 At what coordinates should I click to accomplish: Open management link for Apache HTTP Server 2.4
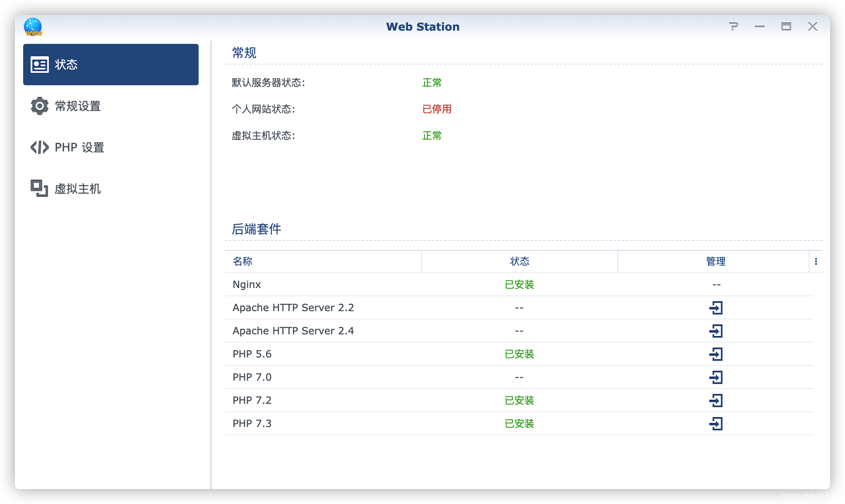716,331
